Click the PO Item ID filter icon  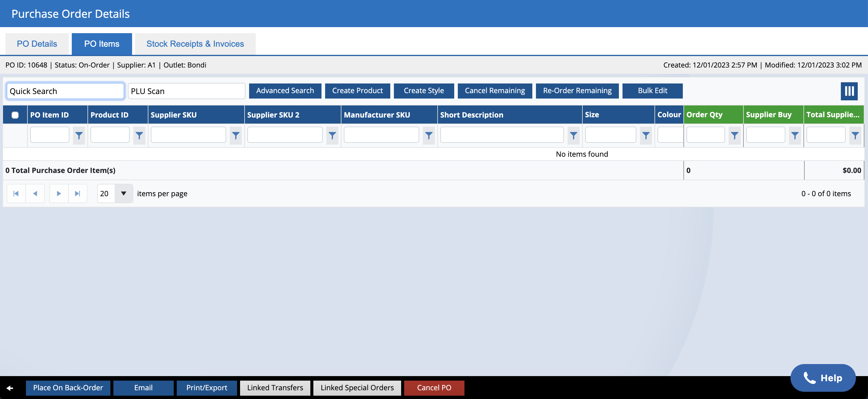pos(79,135)
